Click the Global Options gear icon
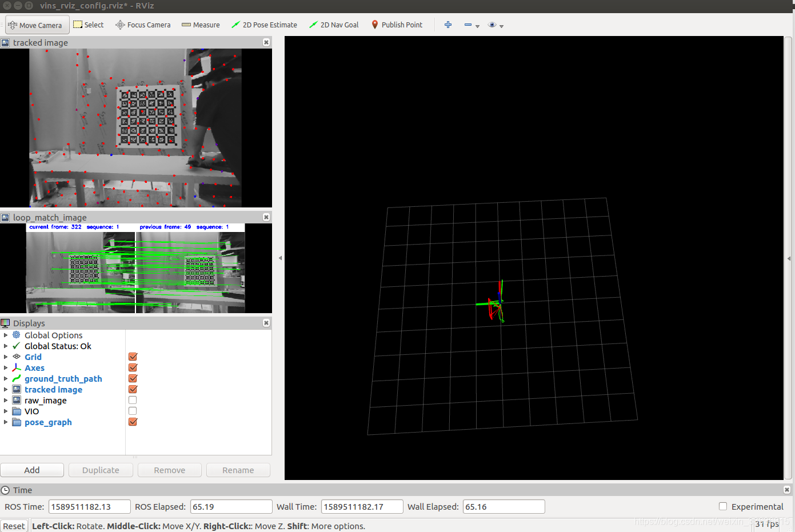Image resolution: width=795 pixels, height=532 pixels. pyautogui.click(x=17, y=335)
